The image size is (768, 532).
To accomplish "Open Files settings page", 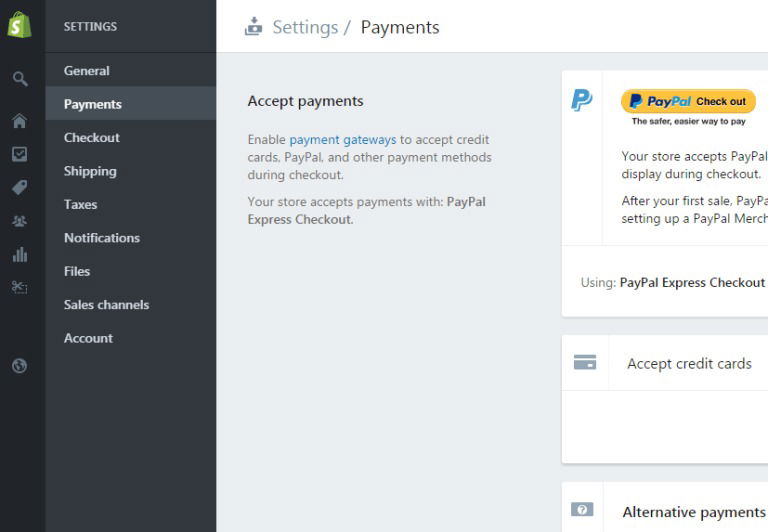I will (131, 271).
